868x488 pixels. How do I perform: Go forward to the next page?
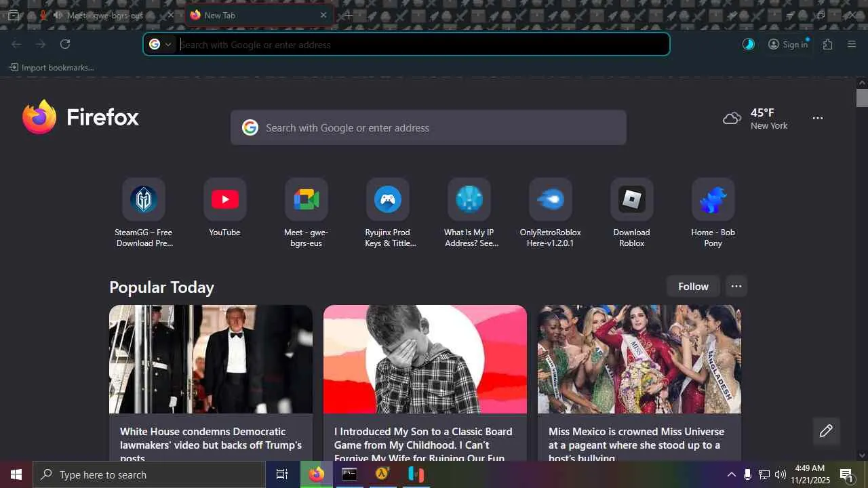point(41,44)
